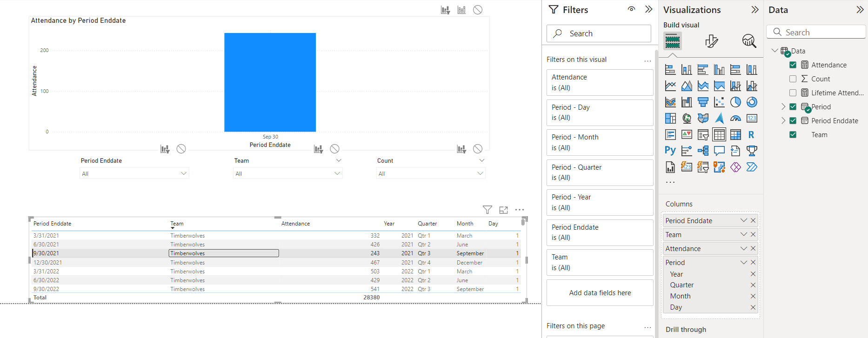
Task: Uncheck the Team field checkbox
Action: (793, 135)
